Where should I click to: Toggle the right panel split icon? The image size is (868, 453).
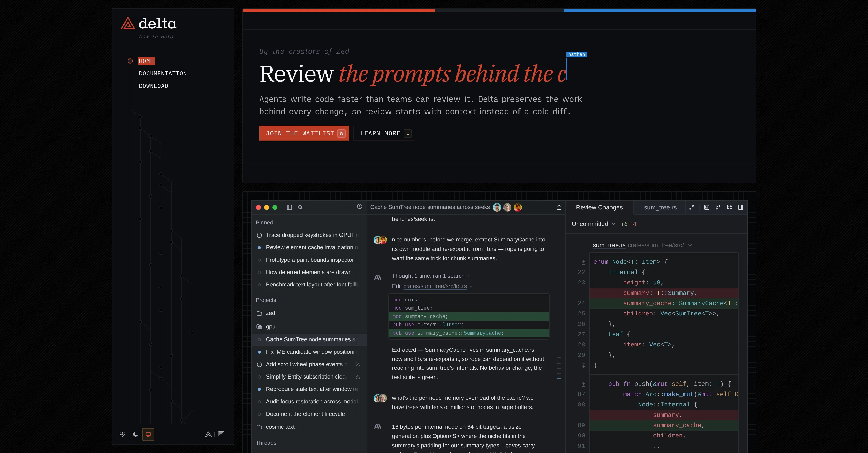(741, 207)
